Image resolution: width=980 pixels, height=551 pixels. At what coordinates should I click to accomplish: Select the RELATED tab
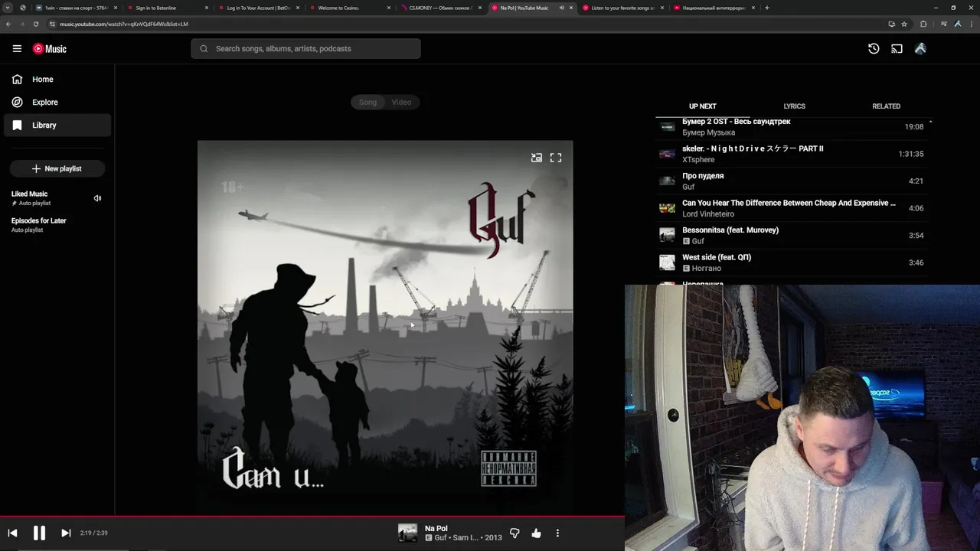(x=886, y=106)
